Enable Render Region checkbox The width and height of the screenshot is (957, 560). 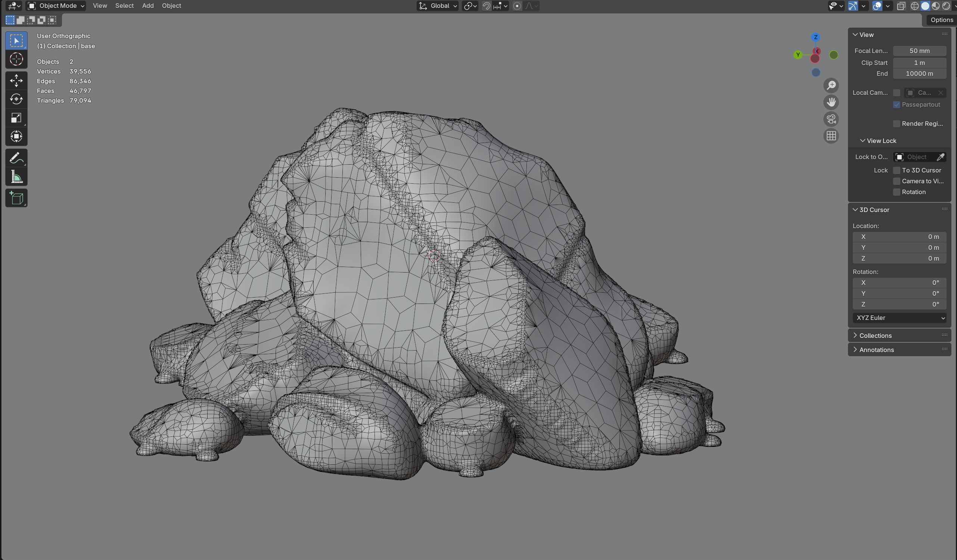coord(897,124)
